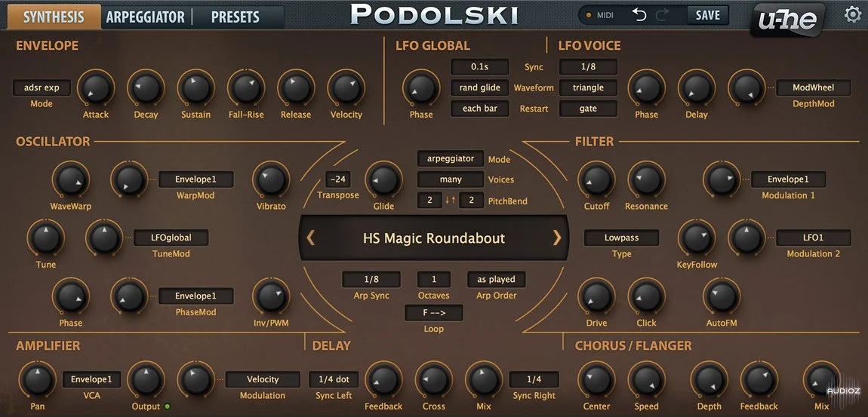Click the green Output level indicator

coord(168,406)
